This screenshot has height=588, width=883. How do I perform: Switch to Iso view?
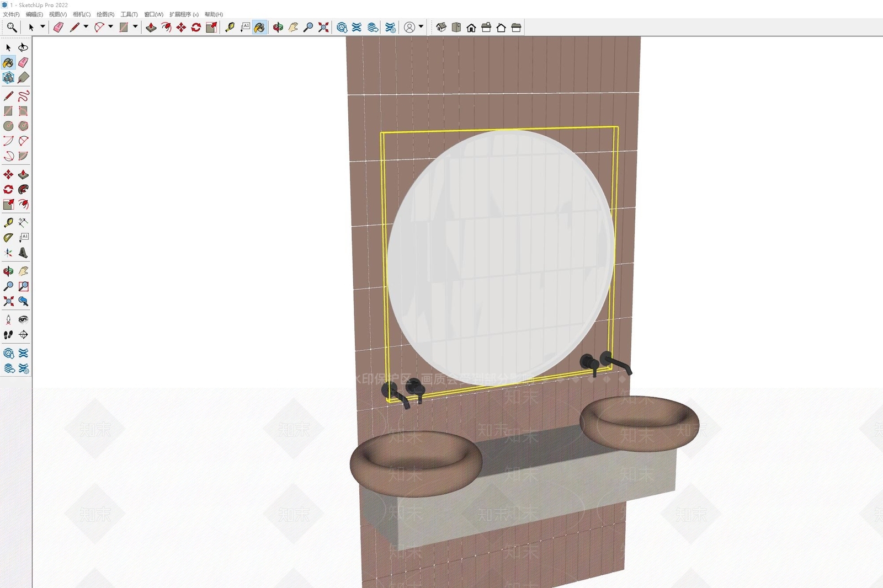coord(441,28)
